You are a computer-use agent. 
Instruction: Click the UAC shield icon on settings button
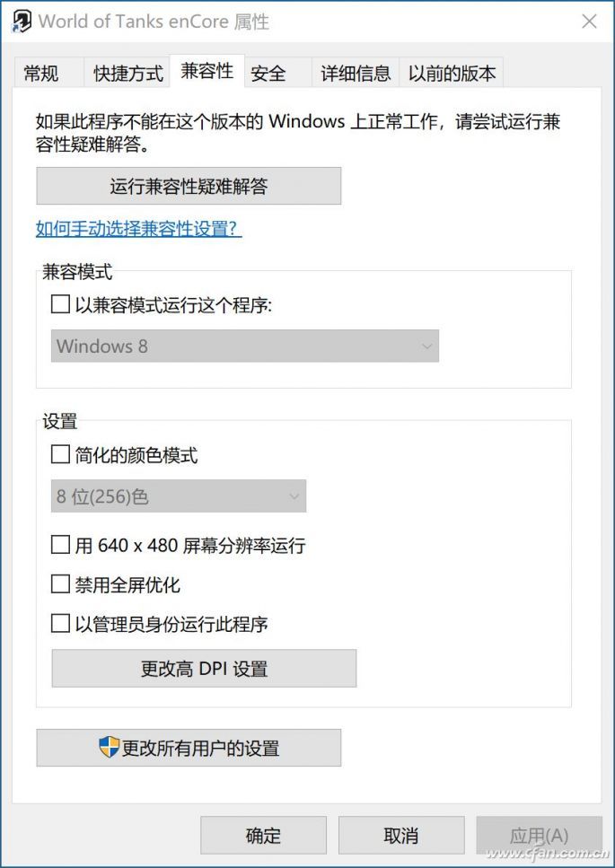tap(107, 747)
